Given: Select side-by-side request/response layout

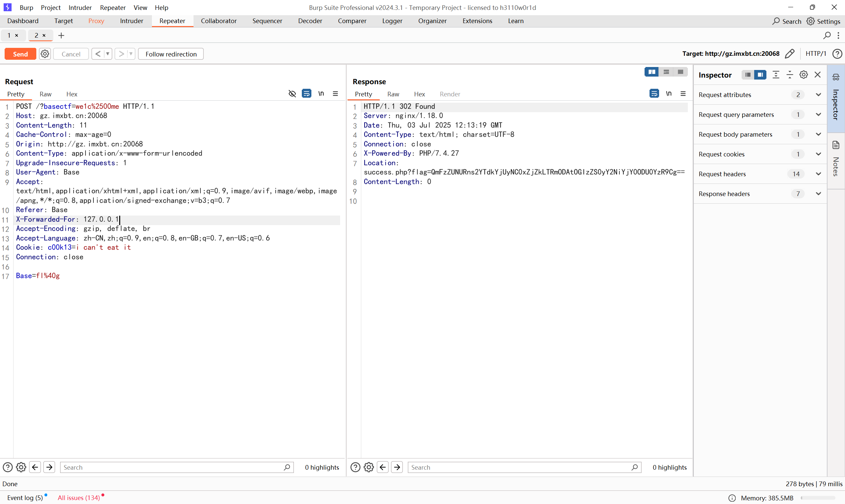Looking at the screenshot, I should (x=652, y=72).
